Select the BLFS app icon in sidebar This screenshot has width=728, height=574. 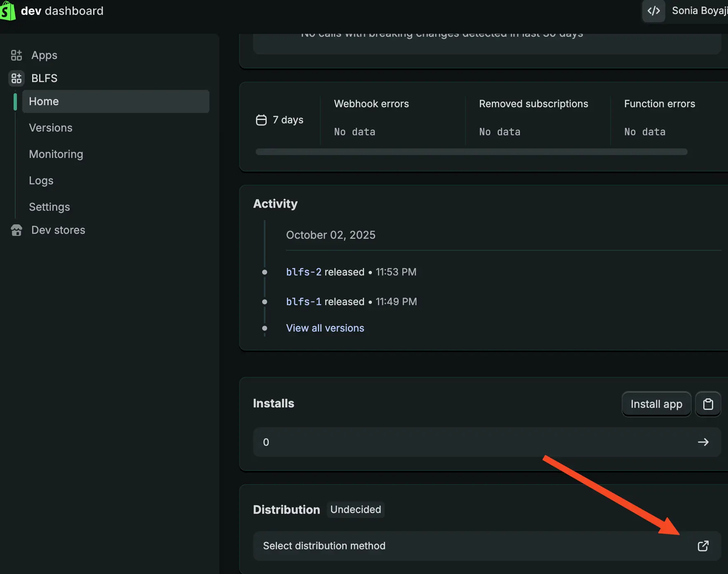(16, 78)
